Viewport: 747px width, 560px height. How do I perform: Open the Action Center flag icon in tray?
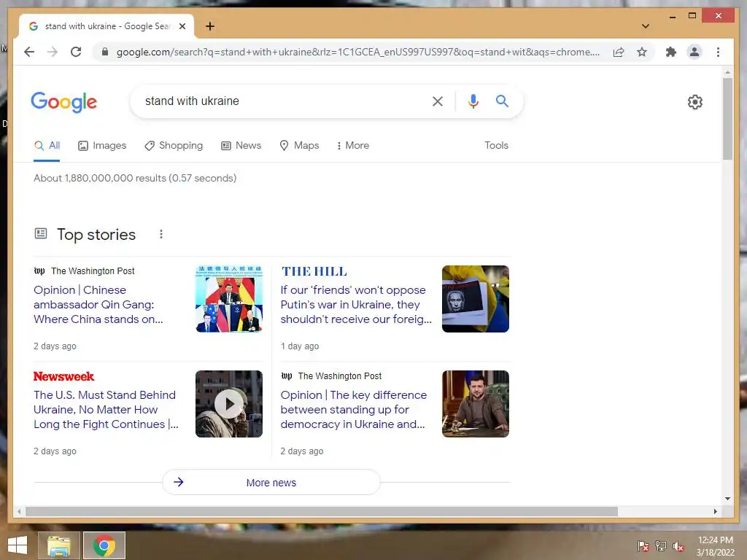(643, 545)
